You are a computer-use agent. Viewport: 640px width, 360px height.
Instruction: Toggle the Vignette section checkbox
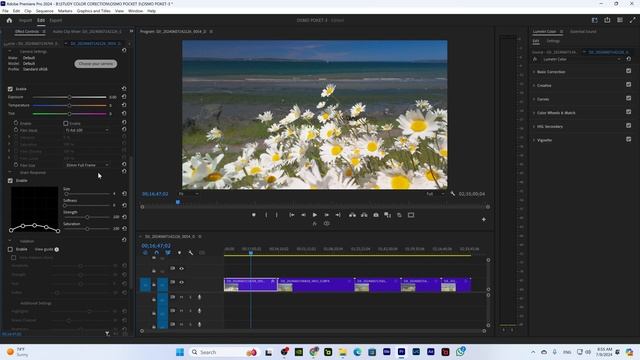point(629,139)
